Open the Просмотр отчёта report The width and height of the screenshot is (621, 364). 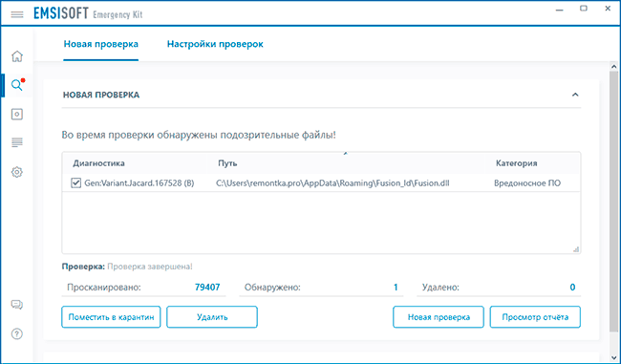click(x=535, y=317)
